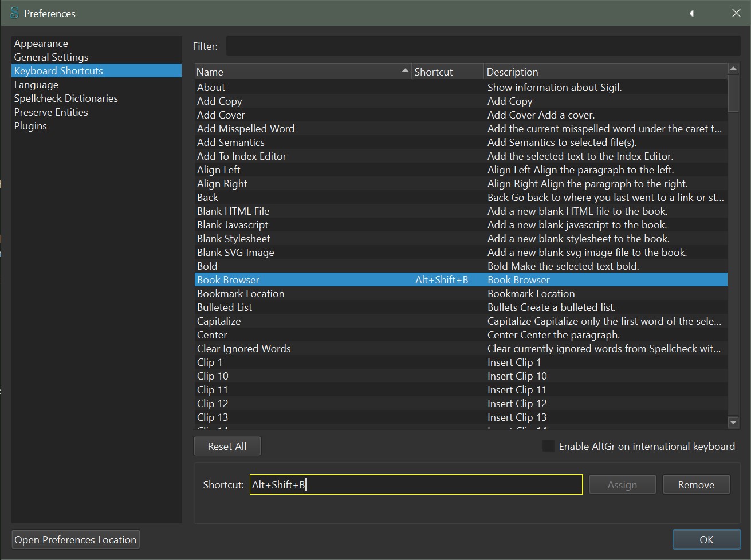Select the About row
Viewport: 751px width, 560px height.
[x=461, y=88]
